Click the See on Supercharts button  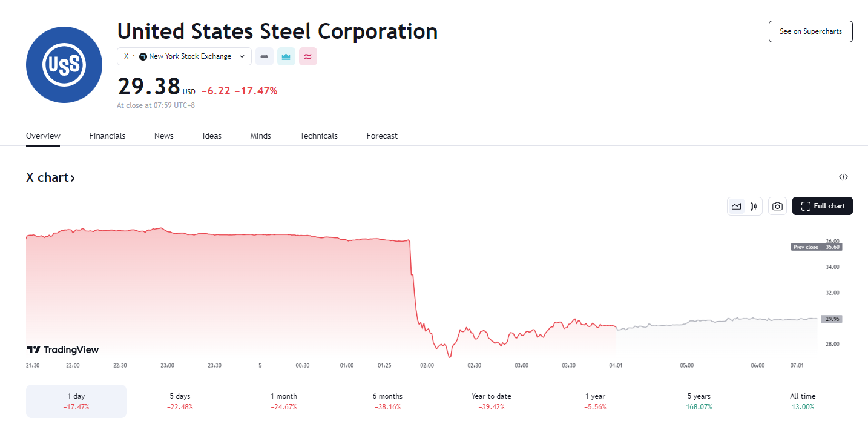(x=810, y=31)
